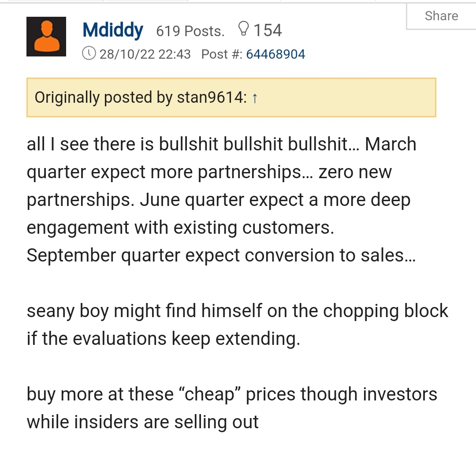Click the 154 reputation score
476x460 pixels.
point(268,30)
